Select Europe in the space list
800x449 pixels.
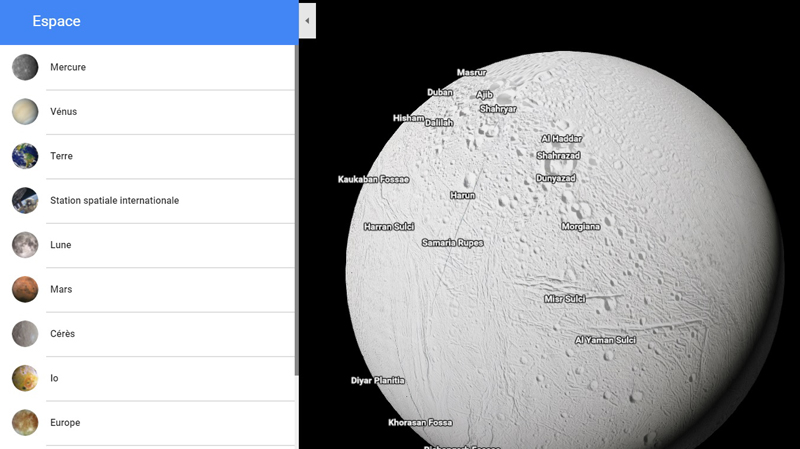pos(147,422)
